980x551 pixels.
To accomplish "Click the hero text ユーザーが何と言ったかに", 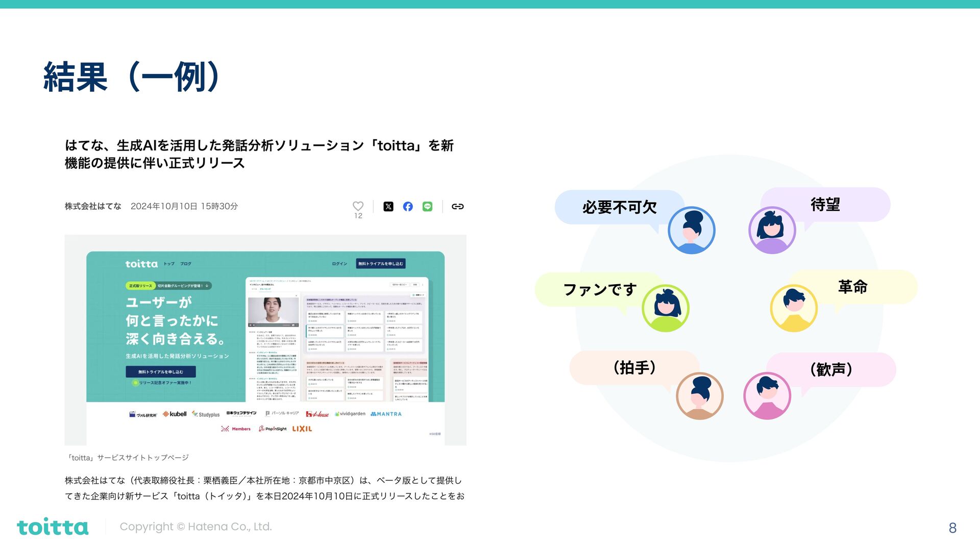I will (x=172, y=311).
